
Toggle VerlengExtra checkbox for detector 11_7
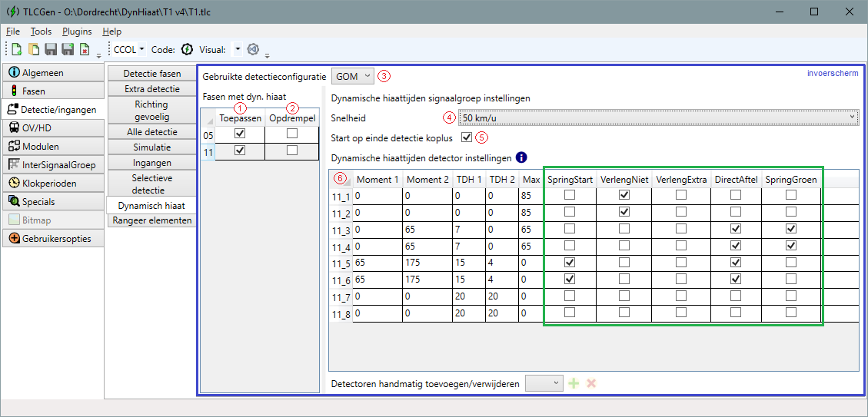tap(680, 296)
